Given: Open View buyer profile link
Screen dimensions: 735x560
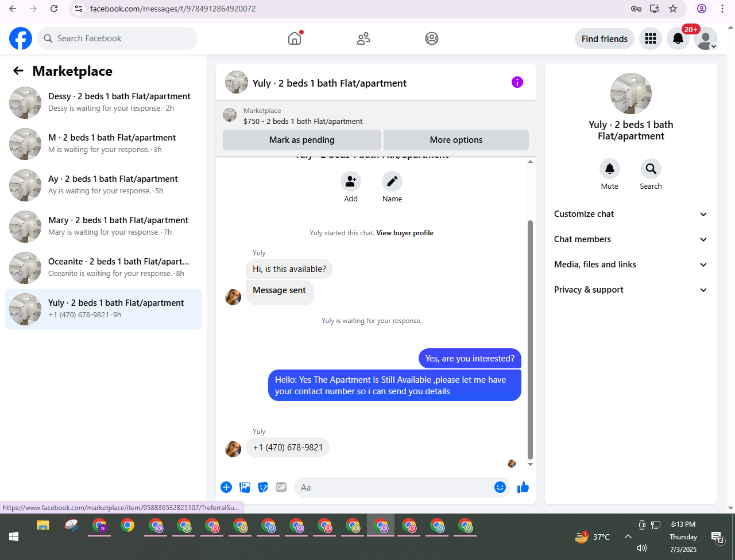Looking at the screenshot, I should tap(405, 233).
